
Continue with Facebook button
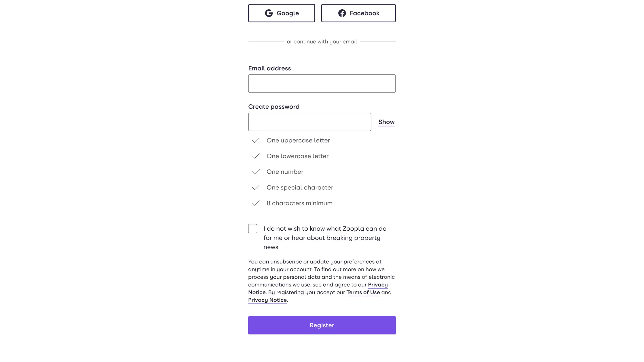click(x=358, y=13)
